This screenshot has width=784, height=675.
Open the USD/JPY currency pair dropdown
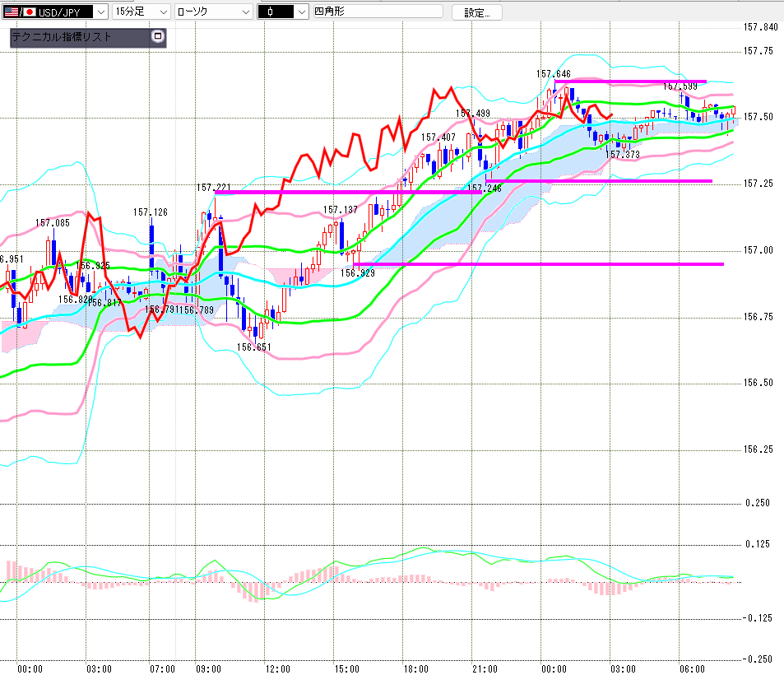point(101,12)
